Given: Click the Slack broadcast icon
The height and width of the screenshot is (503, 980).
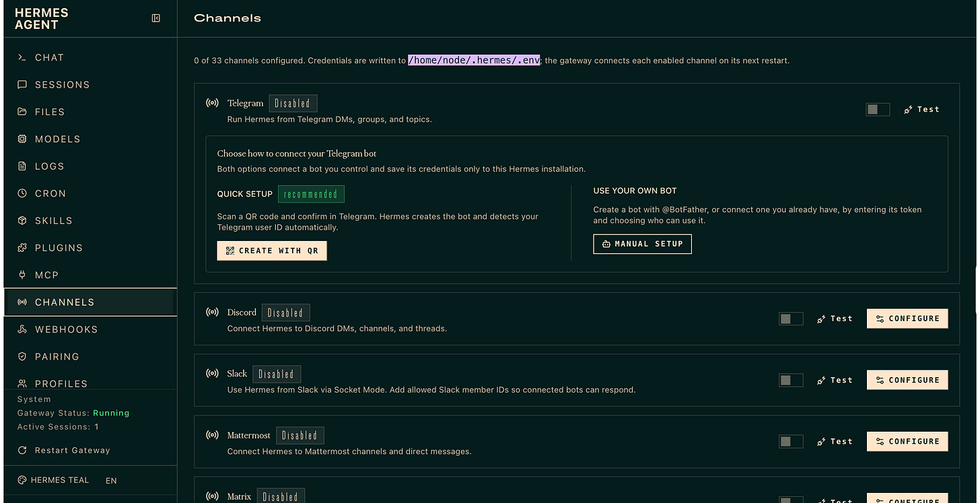Looking at the screenshot, I should pos(212,374).
